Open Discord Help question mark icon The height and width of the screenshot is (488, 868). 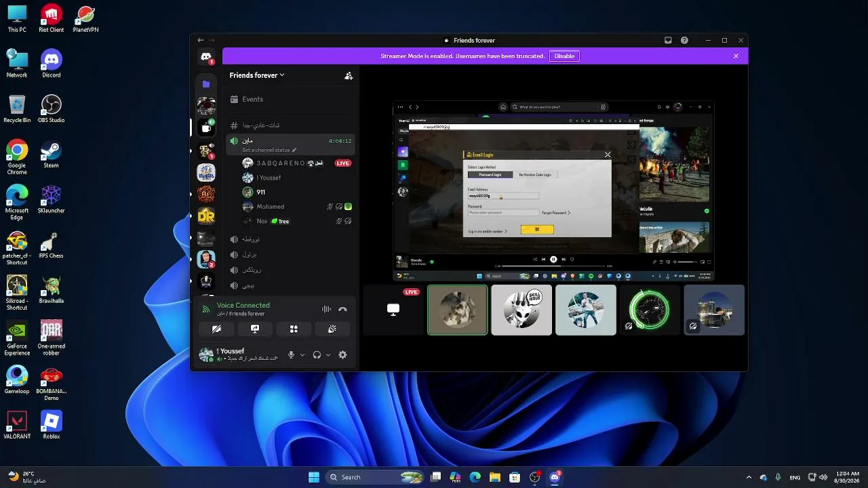point(684,41)
